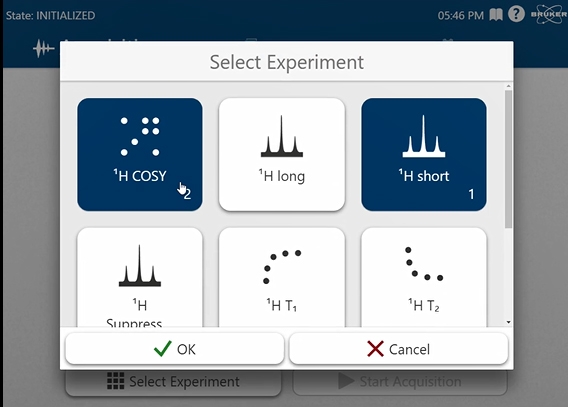Click the order number 1 on the 1H short tile
568x407 pixels.
tap(471, 194)
